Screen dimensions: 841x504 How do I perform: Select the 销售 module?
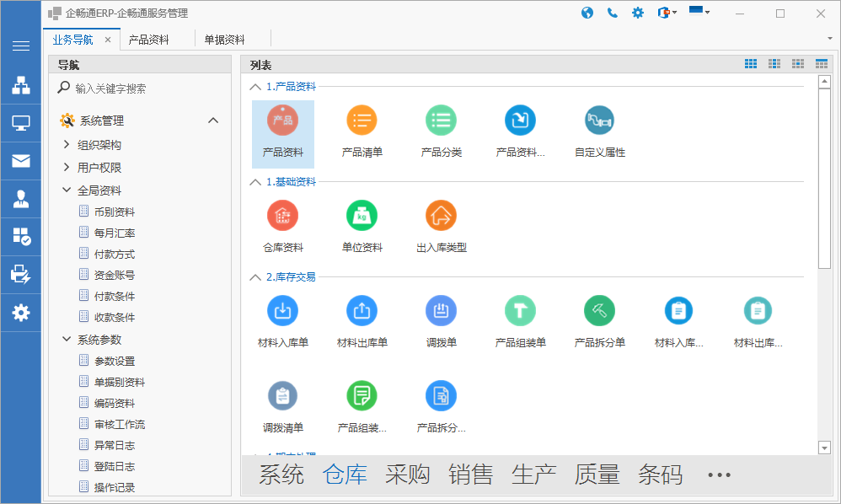471,475
